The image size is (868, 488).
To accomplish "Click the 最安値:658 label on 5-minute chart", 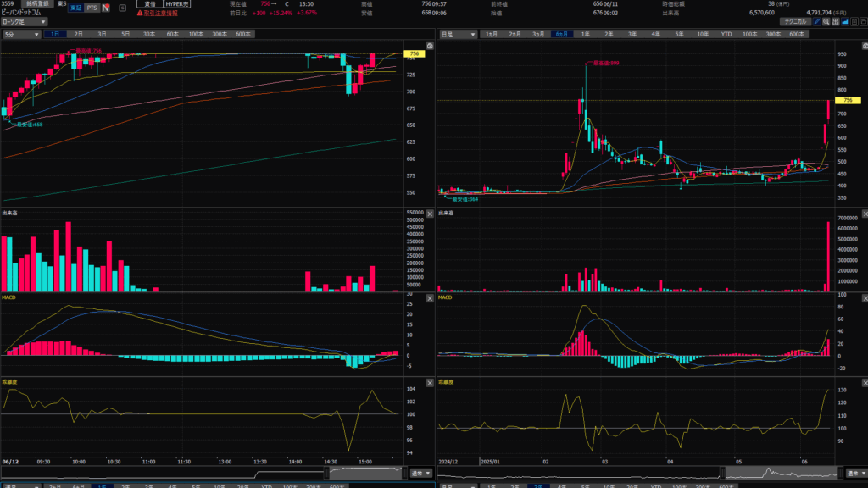I will 30,125.
